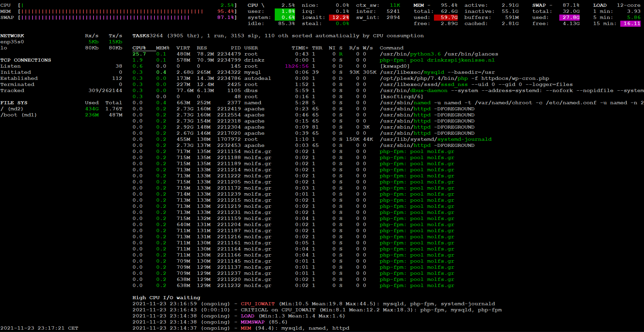Viewport: 644px width, 332px height.
Task: Click the TCP CONNECTIONS header
Action: coord(26,60)
